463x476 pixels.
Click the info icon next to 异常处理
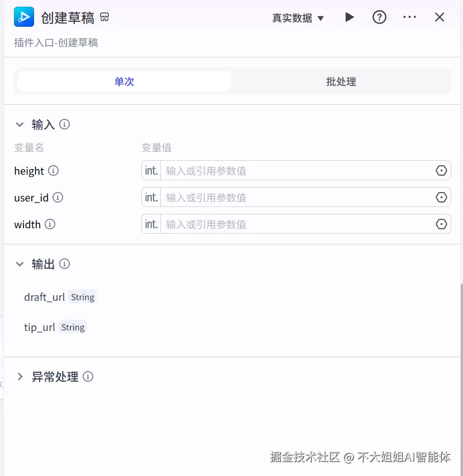[88, 377]
